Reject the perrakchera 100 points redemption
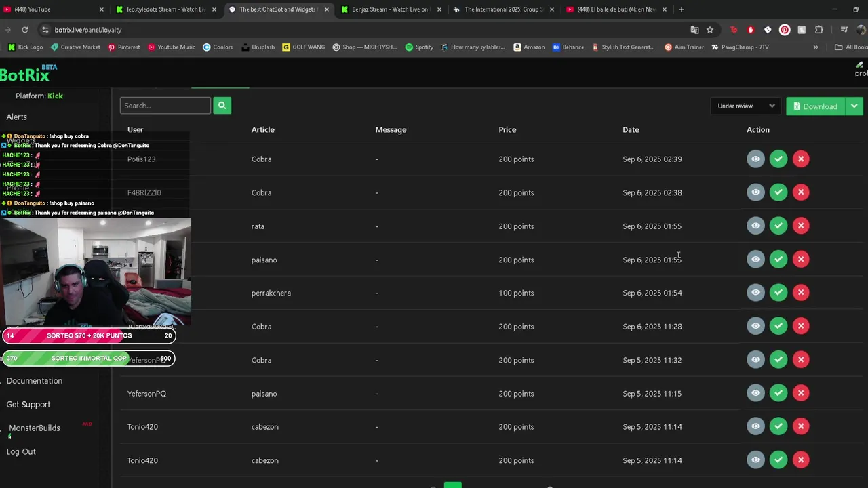Viewport: 868px width, 488px height. [x=801, y=292]
